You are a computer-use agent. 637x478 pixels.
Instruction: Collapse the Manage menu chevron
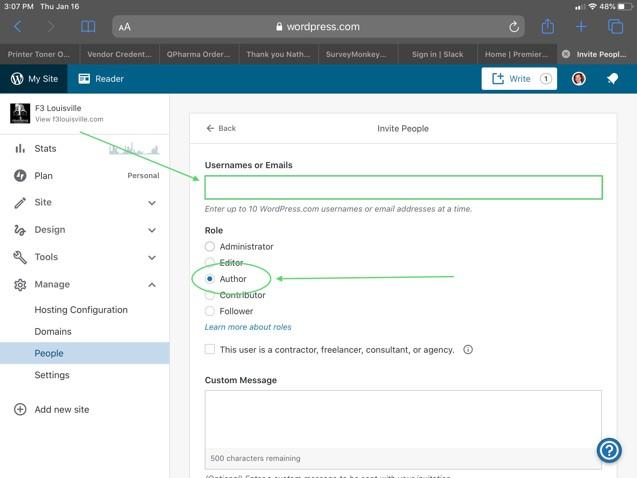tap(152, 285)
